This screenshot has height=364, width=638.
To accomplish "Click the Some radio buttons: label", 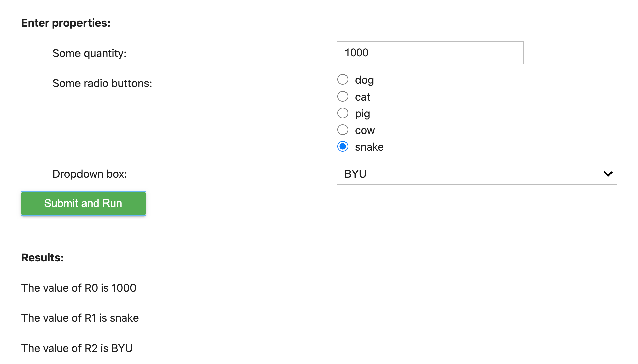I will (x=102, y=83).
